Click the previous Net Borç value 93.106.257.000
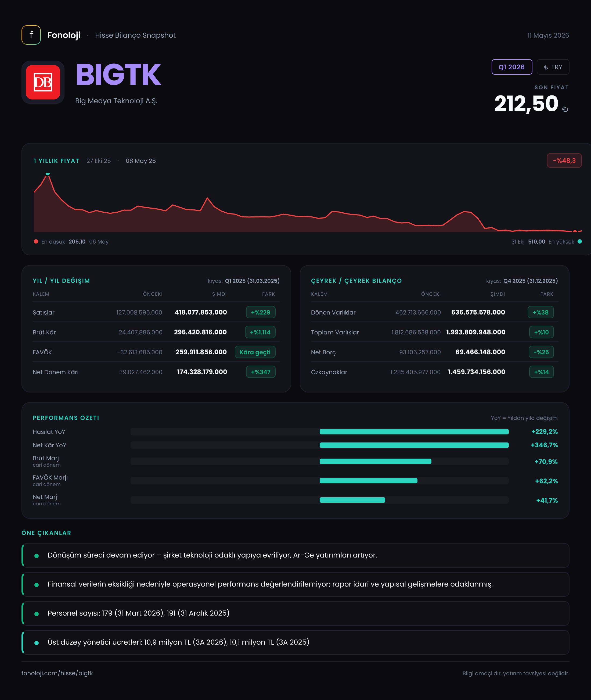 (x=420, y=352)
